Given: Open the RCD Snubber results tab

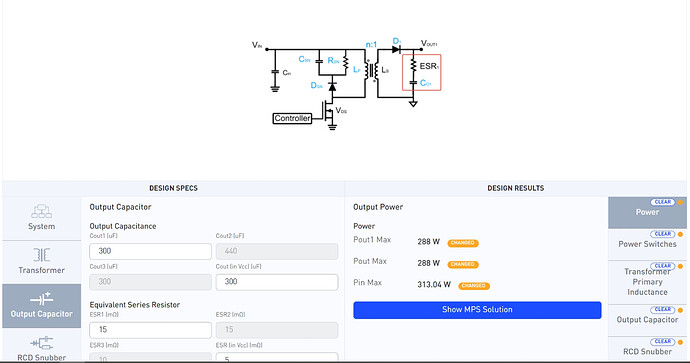Looking at the screenshot, I should (647, 351).
